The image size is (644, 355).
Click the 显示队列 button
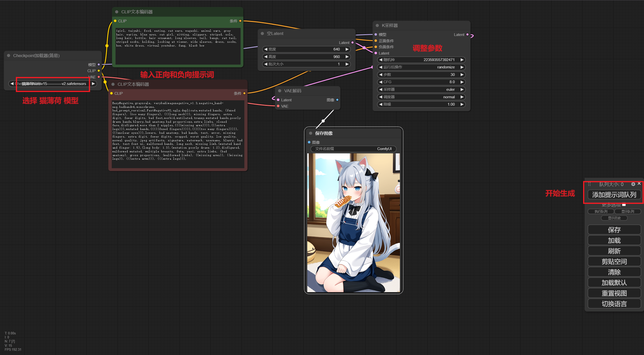pyautogui.click(x=628, y=211)
